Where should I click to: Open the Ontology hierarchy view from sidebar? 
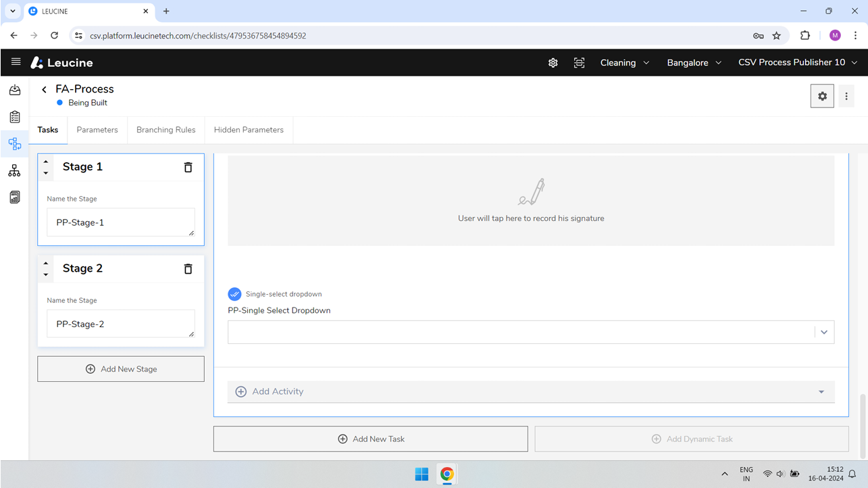[14, 170]
